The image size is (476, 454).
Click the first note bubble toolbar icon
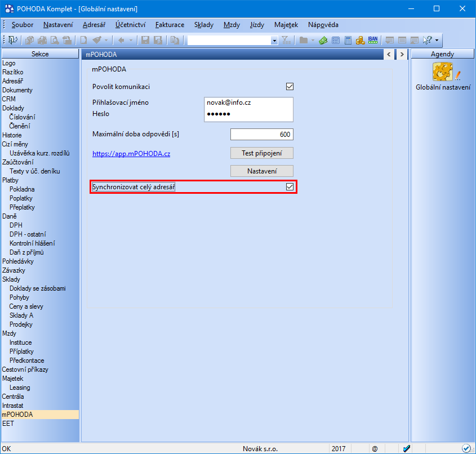389,40
